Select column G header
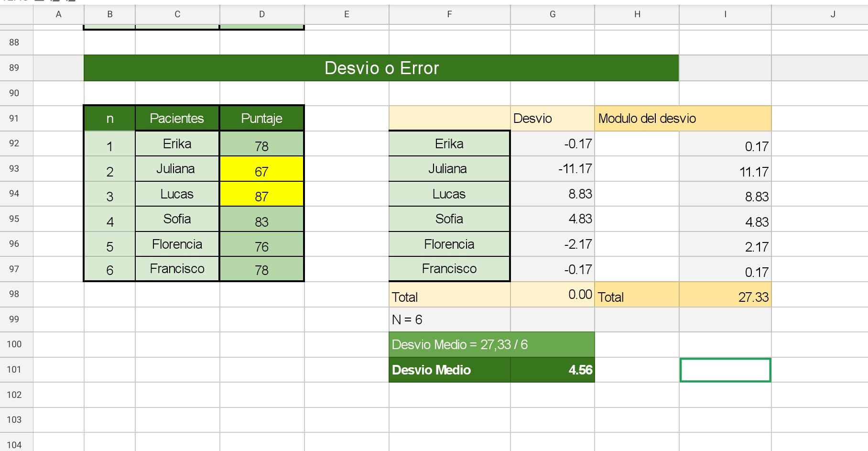The width and height of the screenshot is (868, 451). point(552,14)
